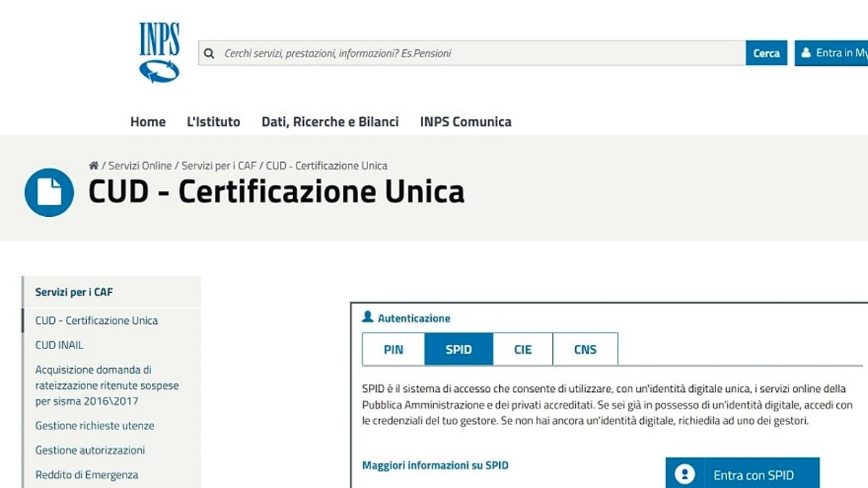
Task: Open Servizi Online breadcrumb link
Action: click(x=140, y=166)
